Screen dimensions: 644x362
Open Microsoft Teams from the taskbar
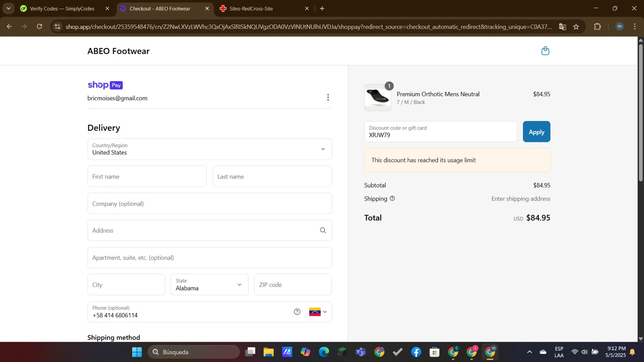pos(361,352)
